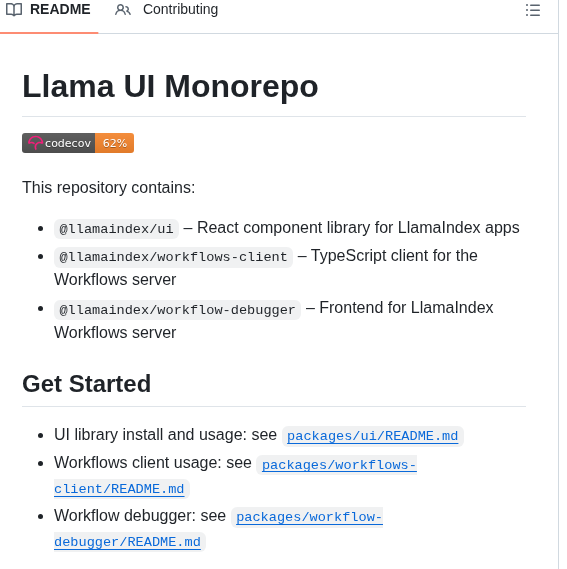Open the packages/workflow-debugger/README.md link
The image size is (567, 569).
pos(309,517)
